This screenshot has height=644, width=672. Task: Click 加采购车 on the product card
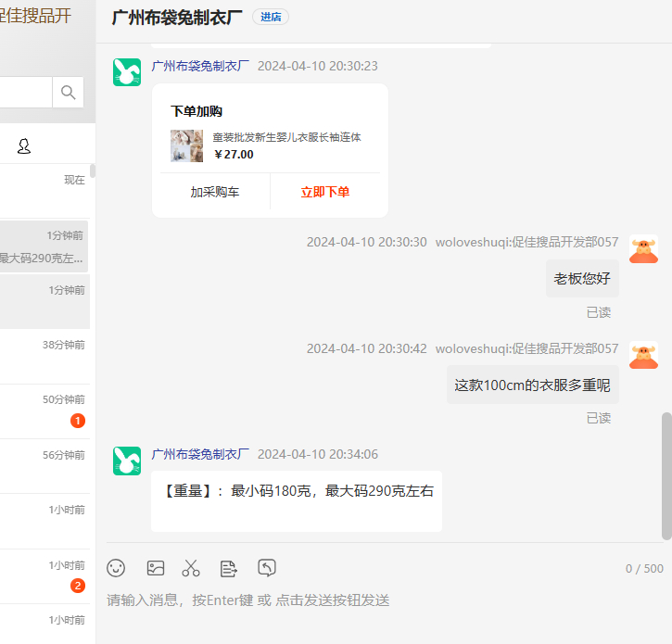pos(215,192)
